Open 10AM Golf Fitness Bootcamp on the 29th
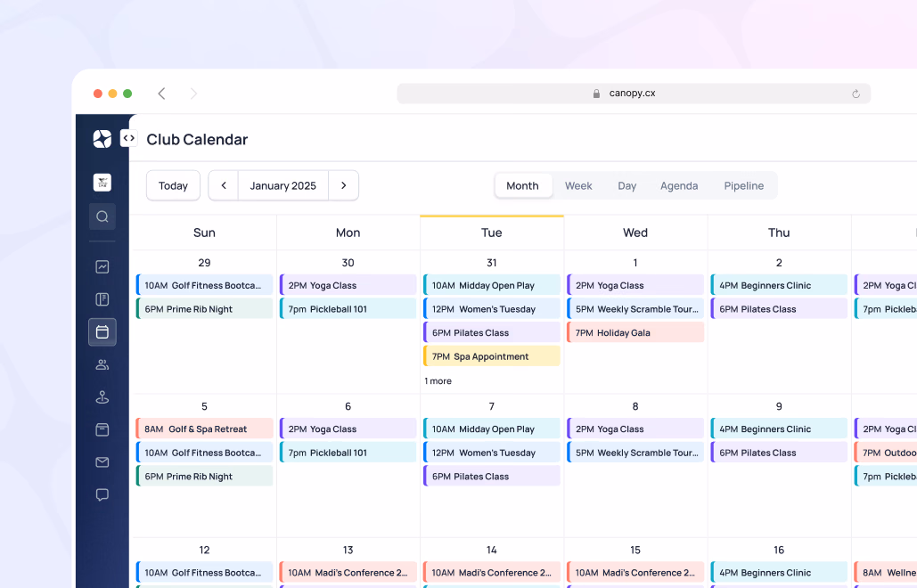Viewport: 917px width, 588px height. point(204,285)
